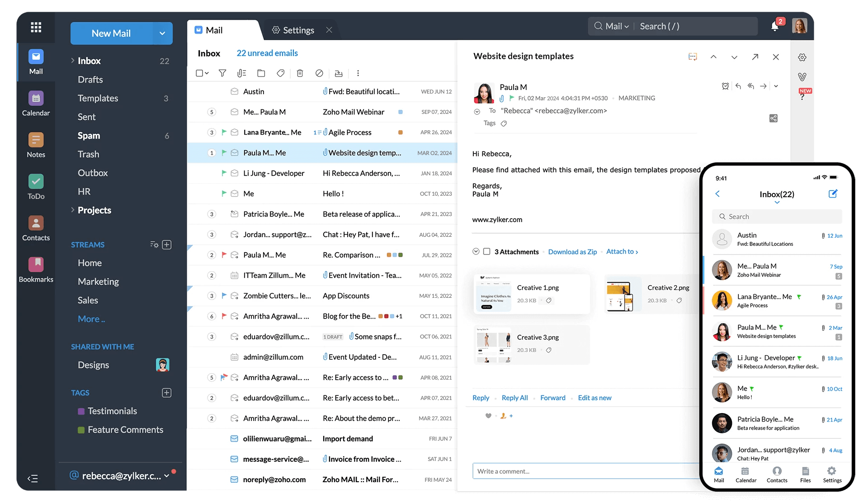Click the more options ellipsis icon
Viewport: 868px width, 503px height.
coord(358,73)
